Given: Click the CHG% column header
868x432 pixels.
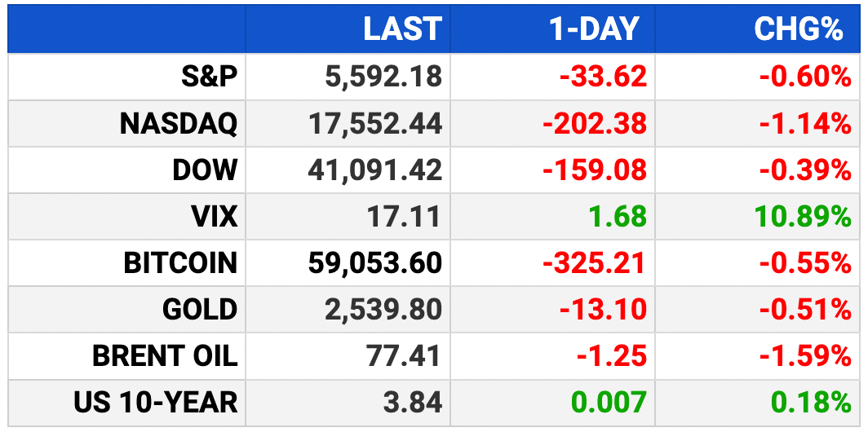Looking at the screenshot, I should click(798, 29).
